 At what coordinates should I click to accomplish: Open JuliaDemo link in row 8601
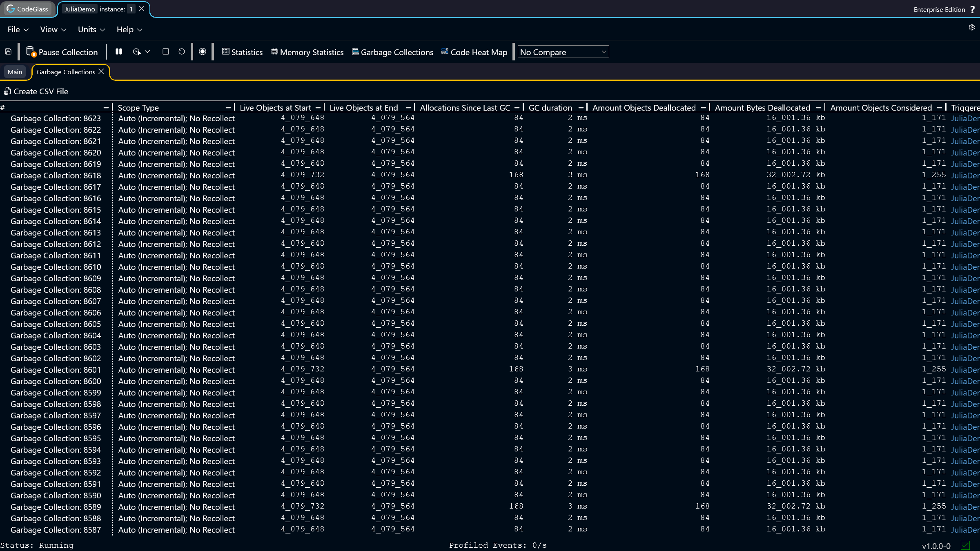point(965,370)
